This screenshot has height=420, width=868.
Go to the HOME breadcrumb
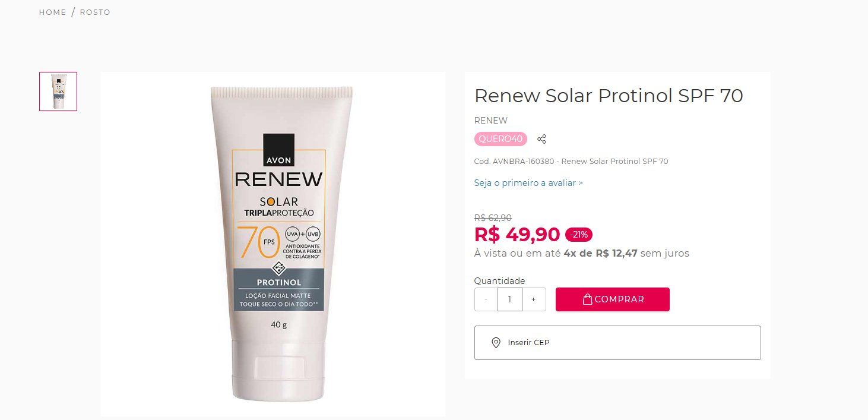click(53, 12)
